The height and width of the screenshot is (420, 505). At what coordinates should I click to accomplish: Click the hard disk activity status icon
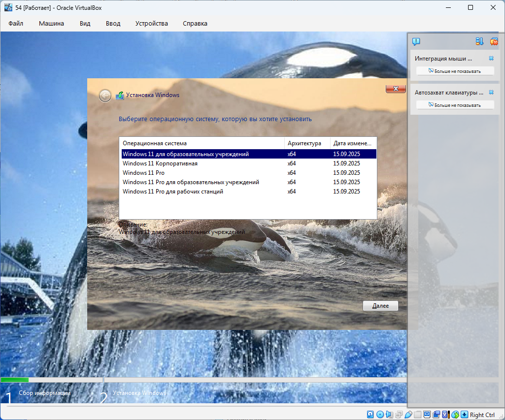(370, 415)
